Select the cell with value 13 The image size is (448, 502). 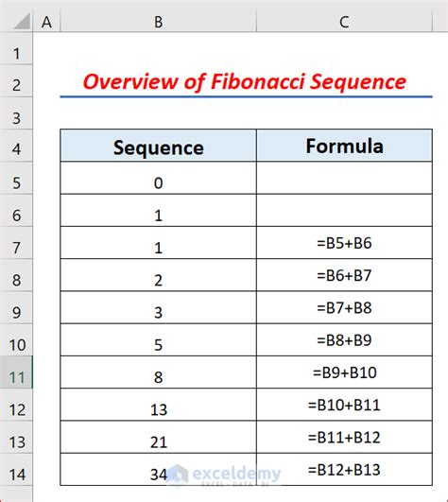(x=158, y=405)
